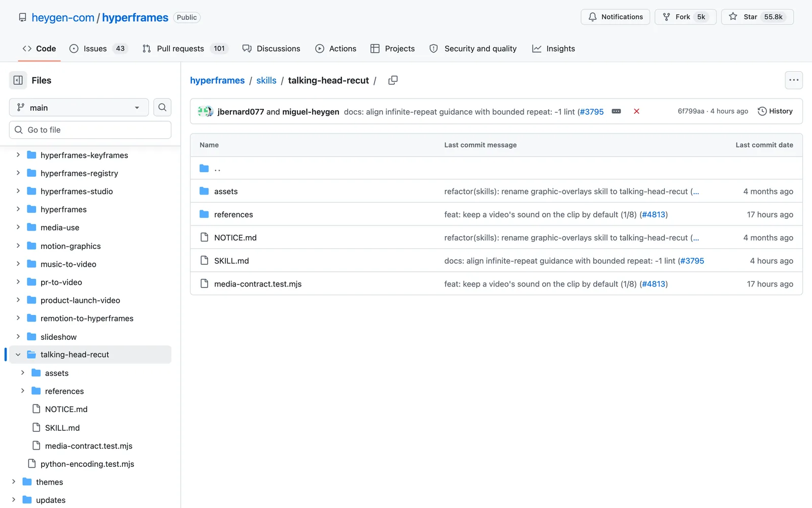Open the Actions tab
Image resolution: width=812 pixels, height=508 pixels.
pos(335,49)
